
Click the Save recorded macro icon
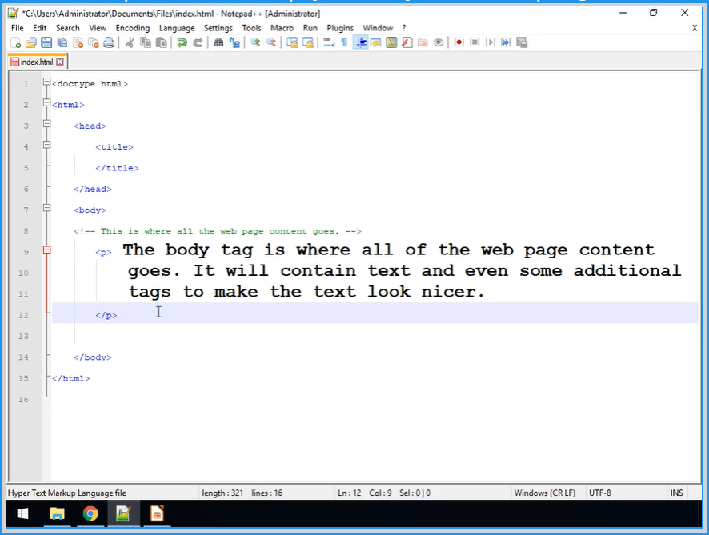tap(521, 43)
